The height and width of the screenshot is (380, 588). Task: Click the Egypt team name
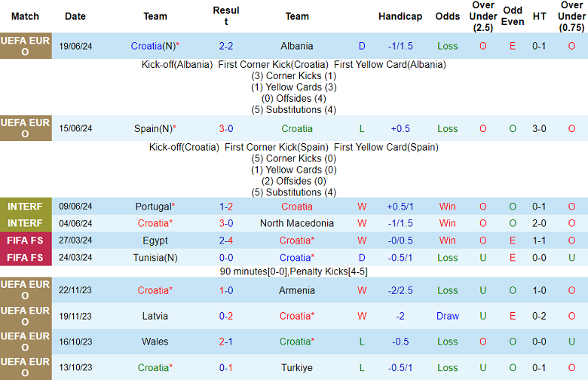coord(155,241)
